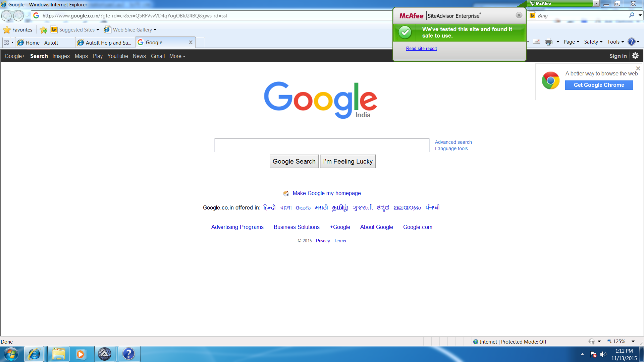
Task: Click the Bing search magnifier icon
Action: [x=632, y=15]
